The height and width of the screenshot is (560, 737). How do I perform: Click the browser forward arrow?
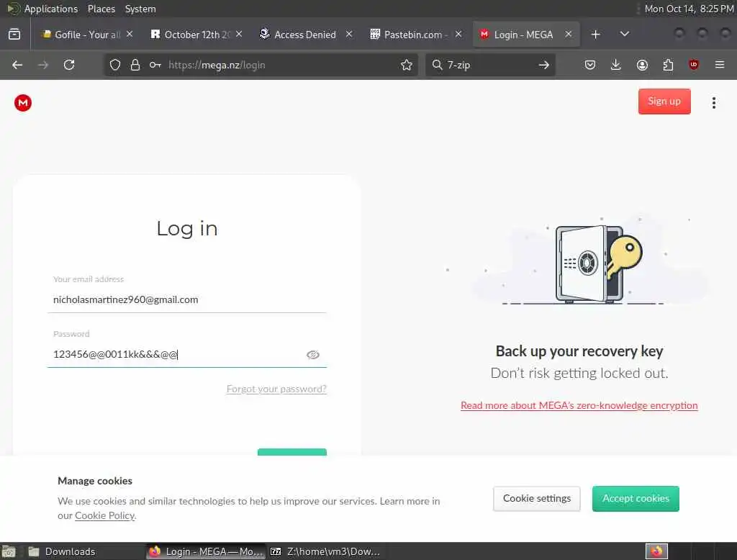pyautogui.click(x=42, y=65)
